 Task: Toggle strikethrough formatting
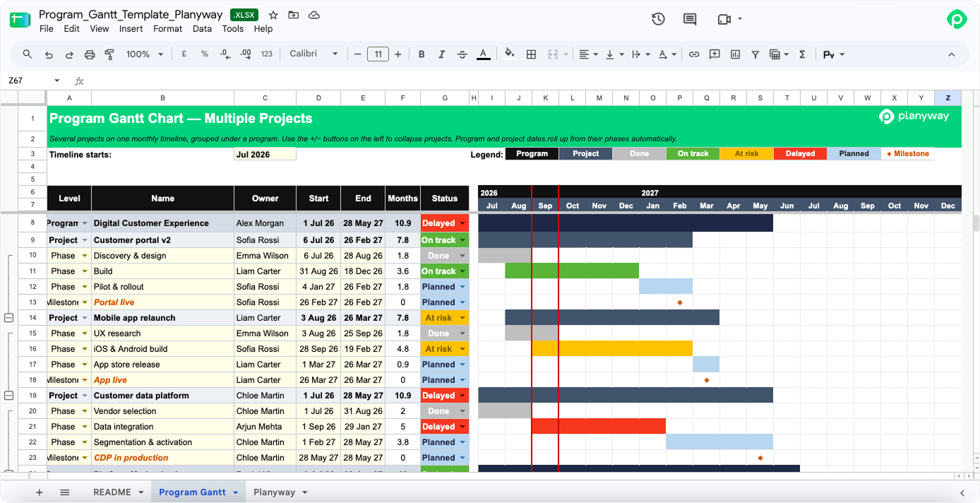462,54
